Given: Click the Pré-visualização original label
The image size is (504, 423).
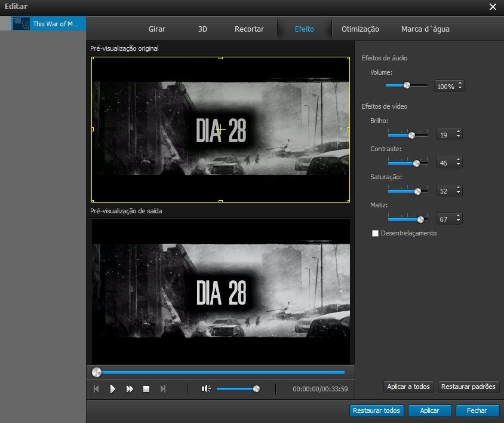Looking at the screenshot, I should coord(124,48).
